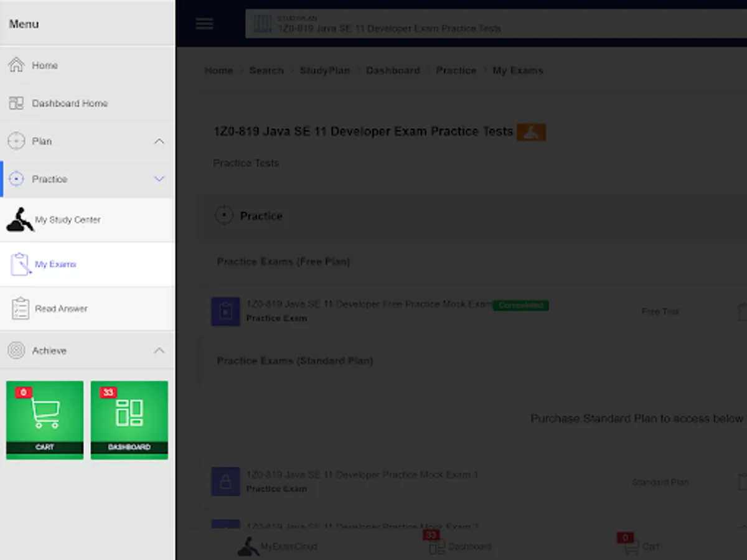The height and width of the screenshot is (560, 747).
Task: Select the Plan menu label
Action: (x=42, y=141)
